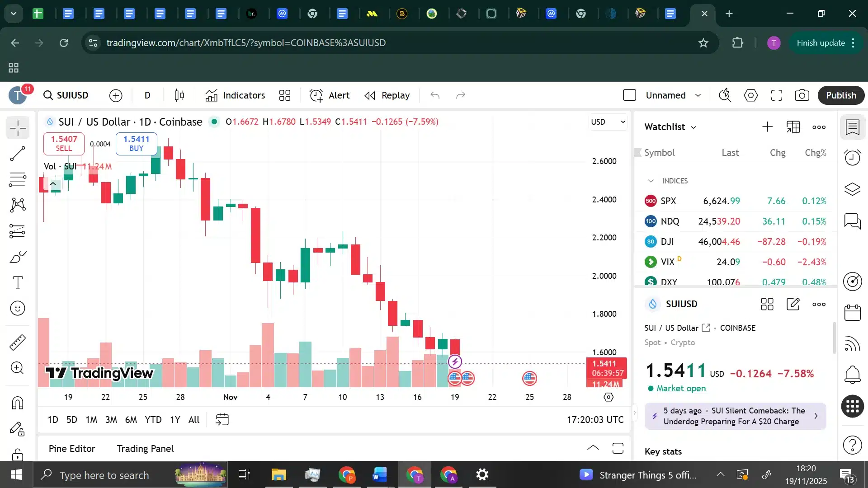Open the text annotation tool
The width and height of the screenshot is (868, 488).
[x=17, y=282]
